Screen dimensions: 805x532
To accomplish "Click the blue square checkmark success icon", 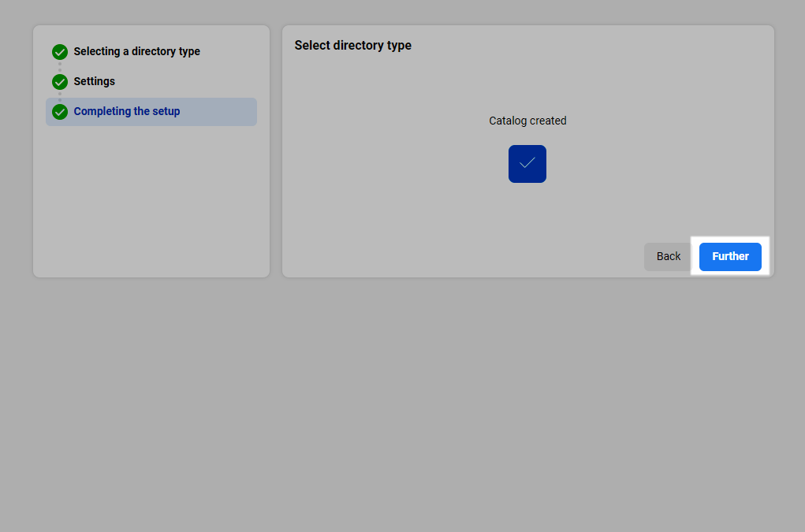I will tap(527, 164).
